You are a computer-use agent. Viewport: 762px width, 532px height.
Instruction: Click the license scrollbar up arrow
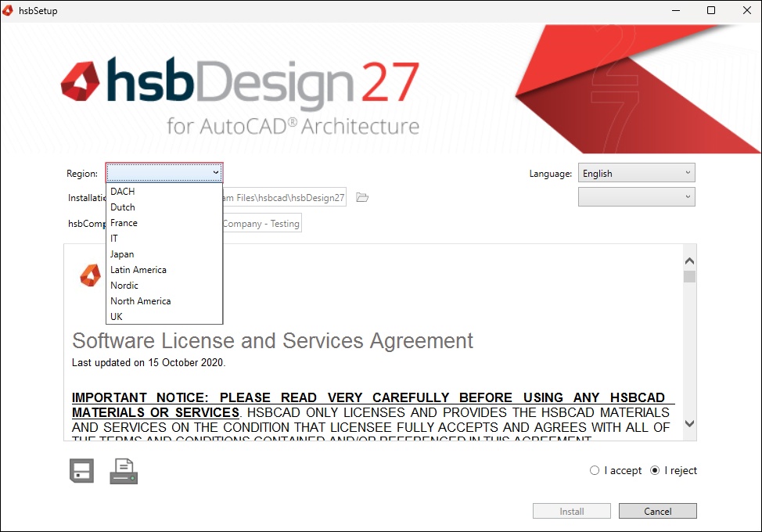[689, 261]
